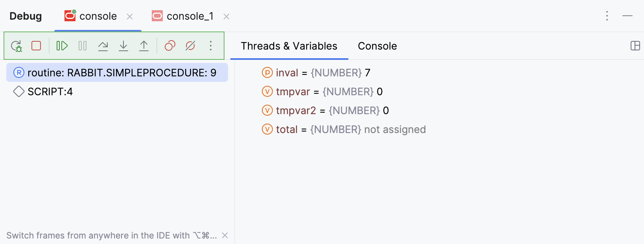Switch to the Console tab
Image resolution: width=644 pixels, height=244 pixels.
click(x=377, y=46)
